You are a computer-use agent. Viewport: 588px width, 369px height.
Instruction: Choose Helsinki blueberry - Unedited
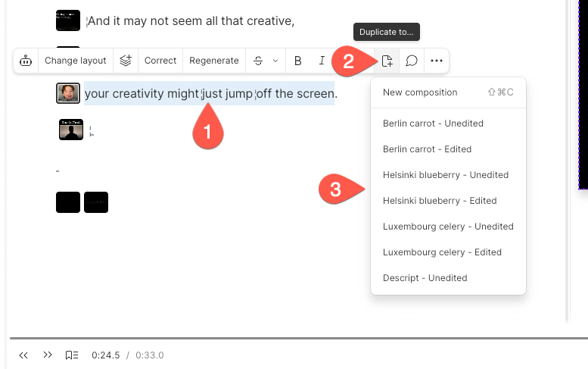[x=448, y=175]
